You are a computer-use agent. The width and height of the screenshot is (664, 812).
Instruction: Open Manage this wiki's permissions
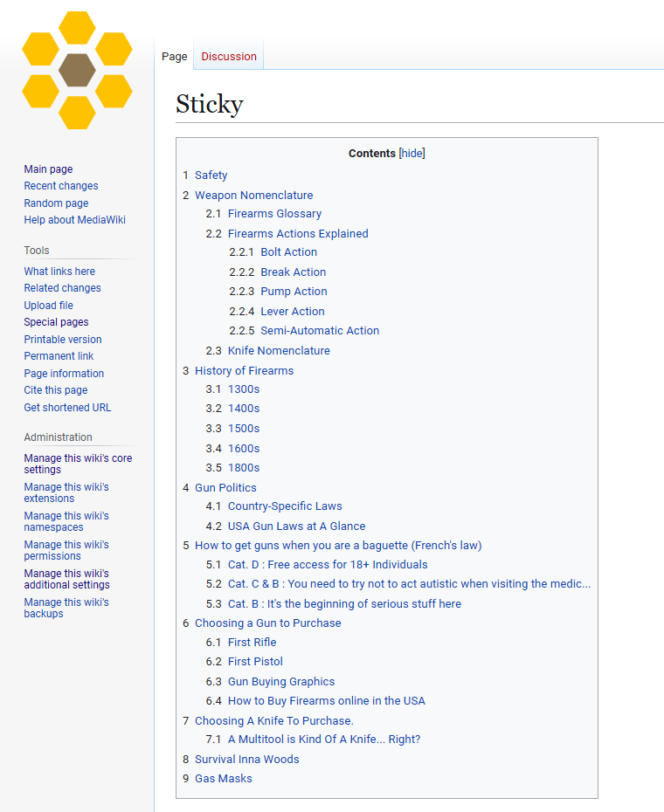66,550
